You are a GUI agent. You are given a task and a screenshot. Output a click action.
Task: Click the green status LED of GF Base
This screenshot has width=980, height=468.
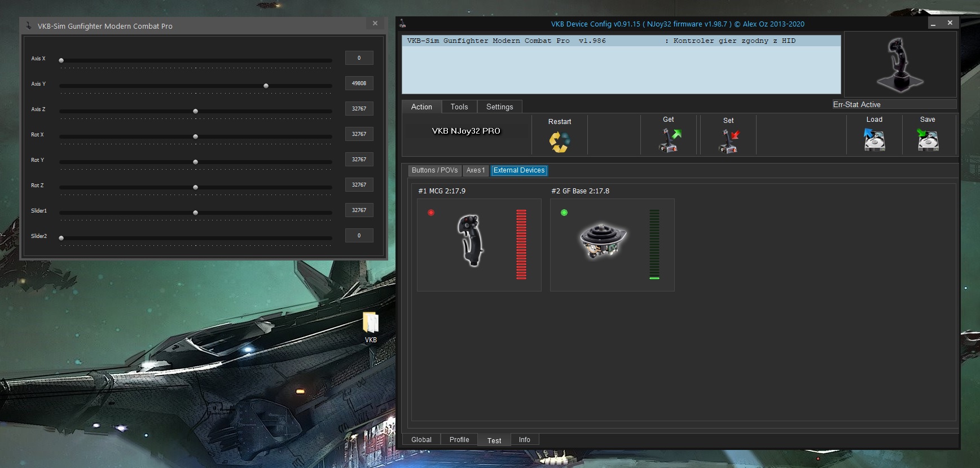click(564, 213)
